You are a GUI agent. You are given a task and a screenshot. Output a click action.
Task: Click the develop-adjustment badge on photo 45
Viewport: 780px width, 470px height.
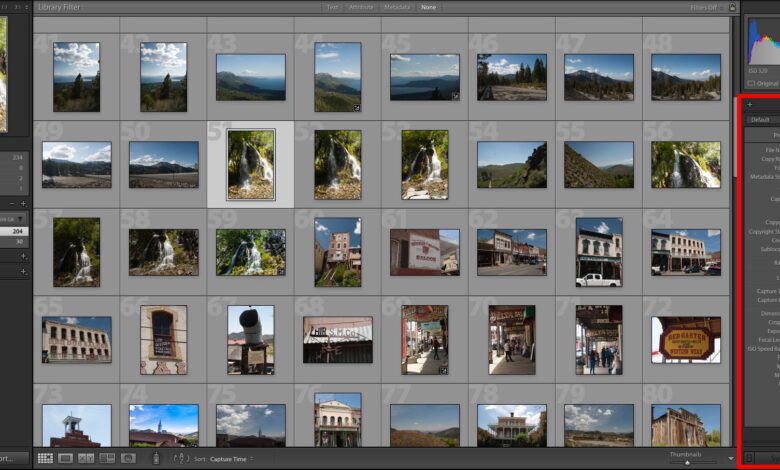click(455, 96)
